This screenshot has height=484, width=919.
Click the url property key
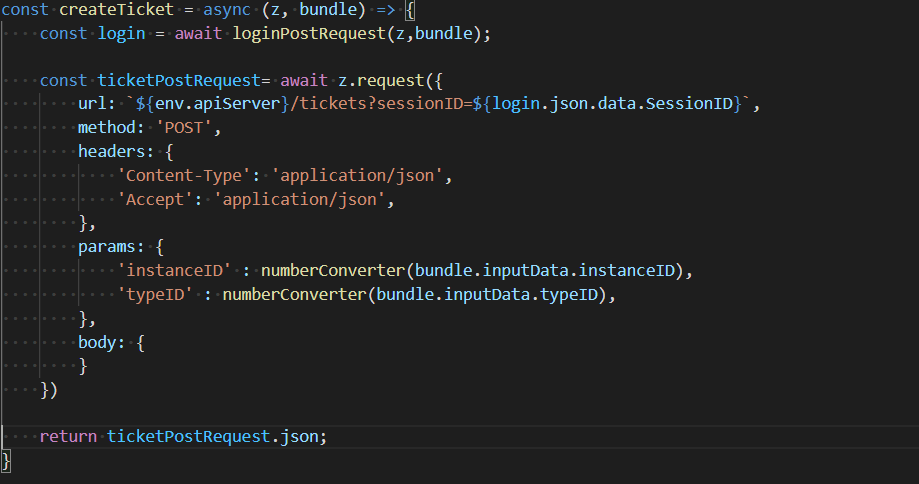pyautogui.click(x=93, y=104)
